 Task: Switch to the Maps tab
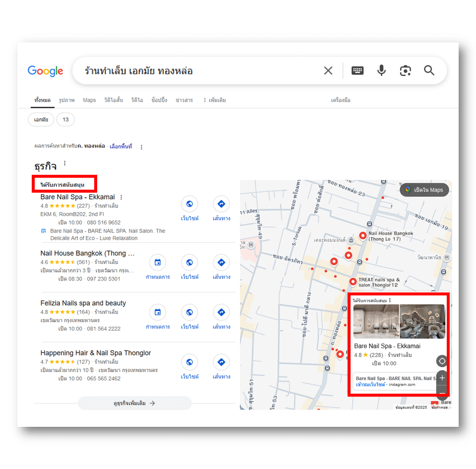[x=89, y=100]
